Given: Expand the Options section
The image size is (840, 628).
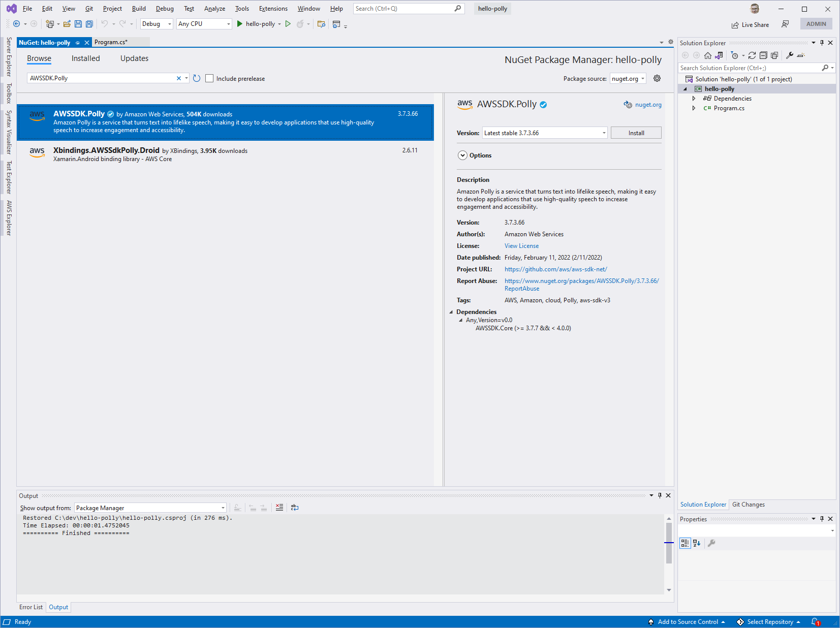Looking at the screenshot, I should (462, 155).
